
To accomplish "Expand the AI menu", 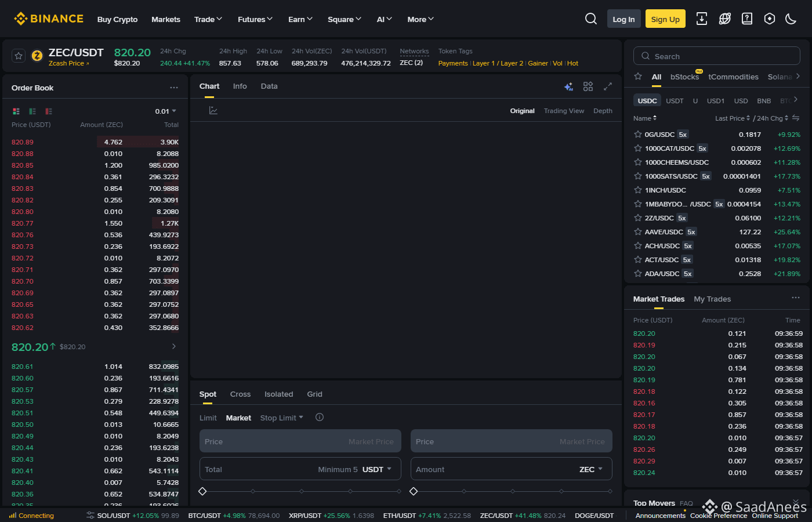I will 385,19.
